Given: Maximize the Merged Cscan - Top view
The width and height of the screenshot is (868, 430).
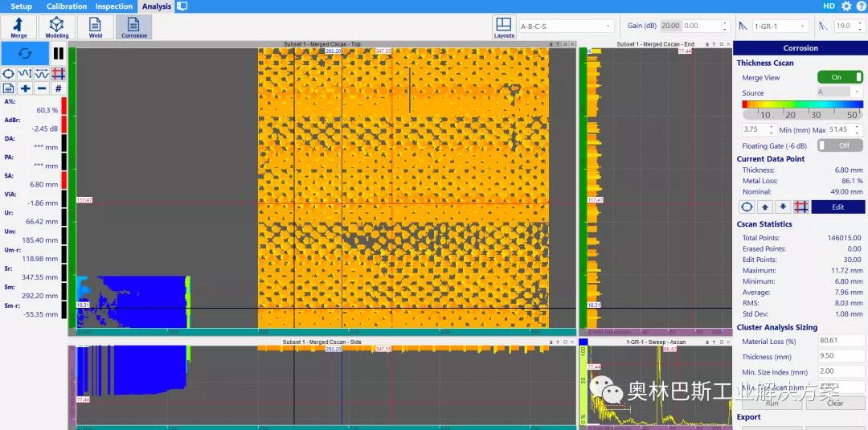Looking at the screenshot, I should pyautogui.click(x=565, y=44).
